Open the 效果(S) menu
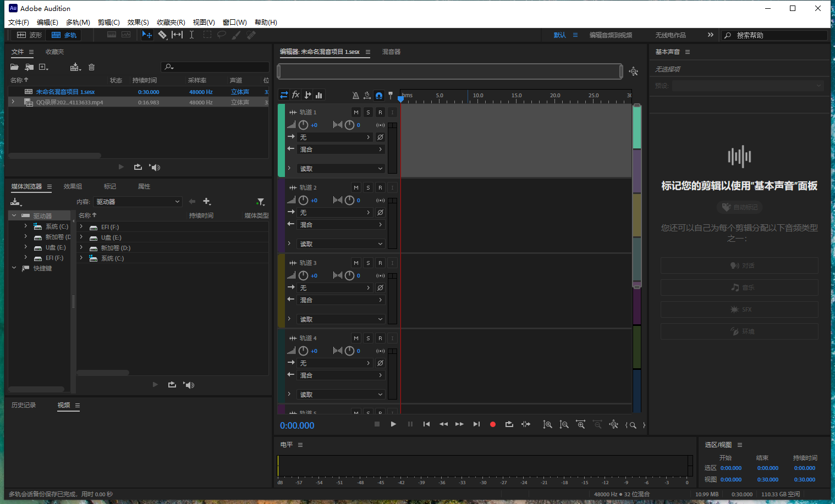The height and width of the screenshot is (504, 835). pyautogui.click(x=138, y=22)
